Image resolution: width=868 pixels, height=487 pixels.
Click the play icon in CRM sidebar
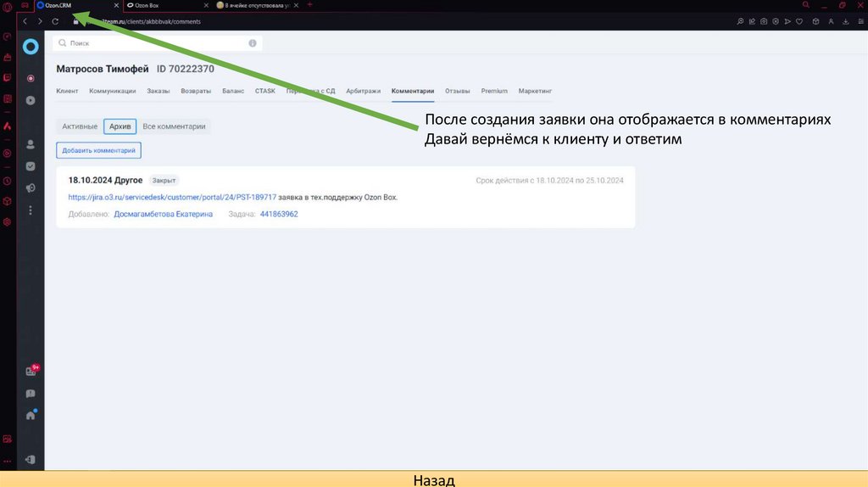[31, 100]
